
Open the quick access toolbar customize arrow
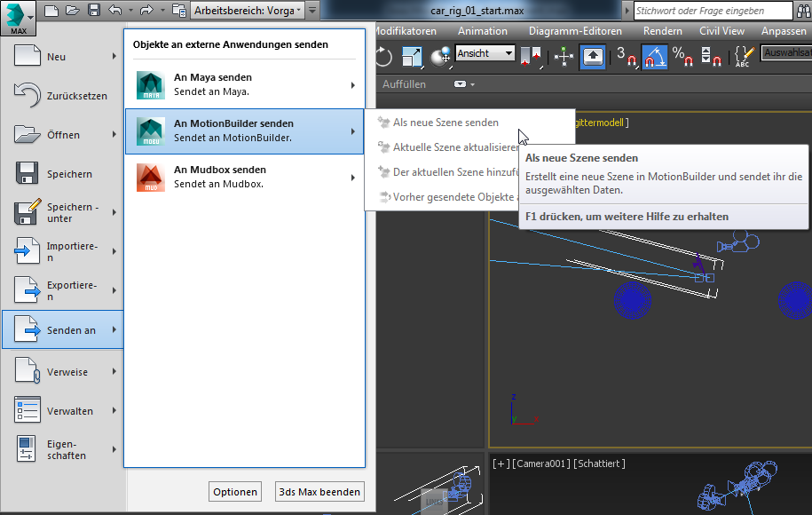point(311,11)
